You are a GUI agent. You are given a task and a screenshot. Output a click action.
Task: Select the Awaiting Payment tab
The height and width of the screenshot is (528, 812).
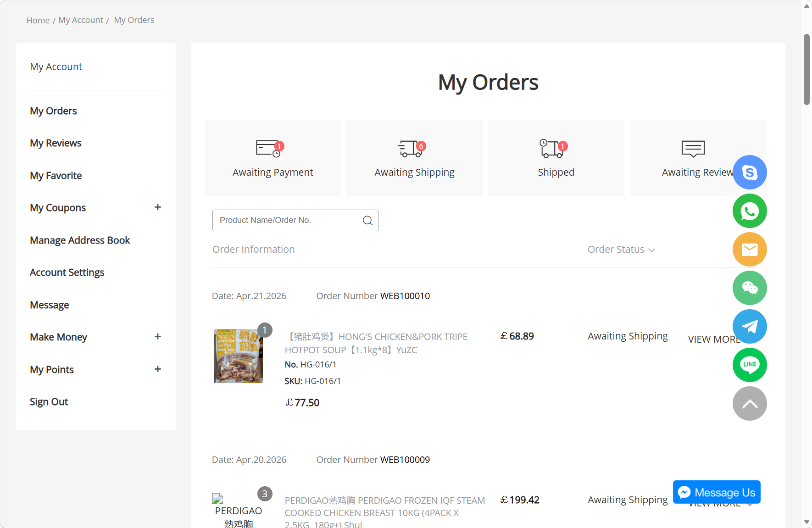[273, 158]
